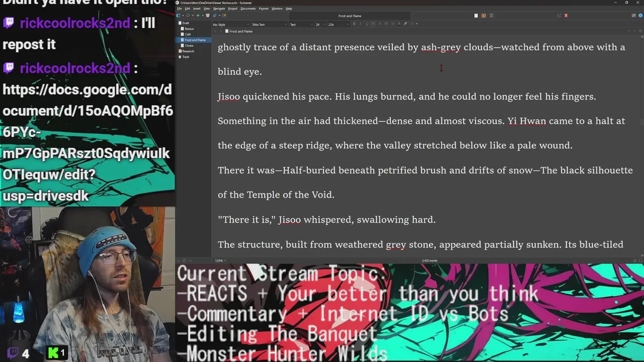The image size is (644, 362).
Task: Click the green Add document plus icon
Action: [x=198, y=16]
